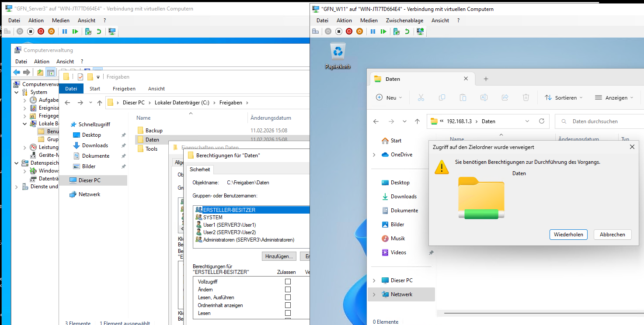Check Zulassen for Vollzugriff
Image resolution: width=644 pixels, height=325 pixels.
[288, 282]
